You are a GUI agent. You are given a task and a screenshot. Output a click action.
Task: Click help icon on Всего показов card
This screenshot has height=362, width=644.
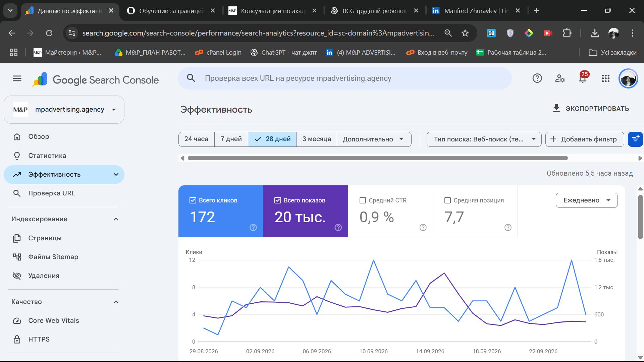click(338, 228)
